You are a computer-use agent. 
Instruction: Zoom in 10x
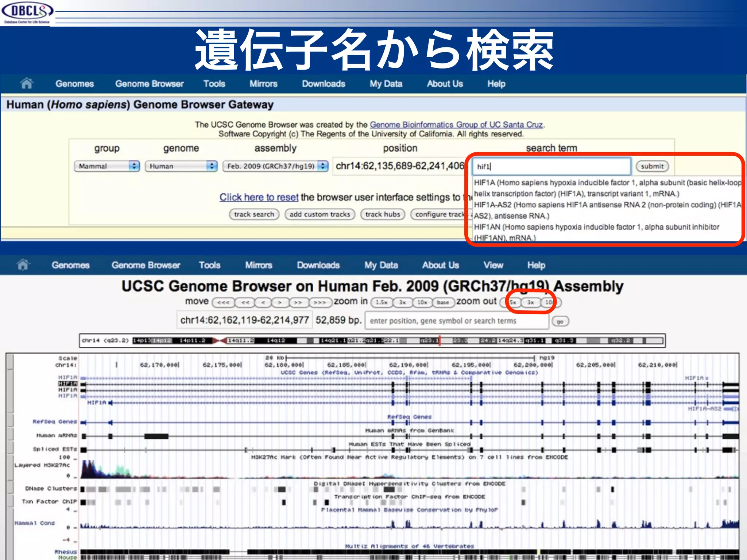422,302
